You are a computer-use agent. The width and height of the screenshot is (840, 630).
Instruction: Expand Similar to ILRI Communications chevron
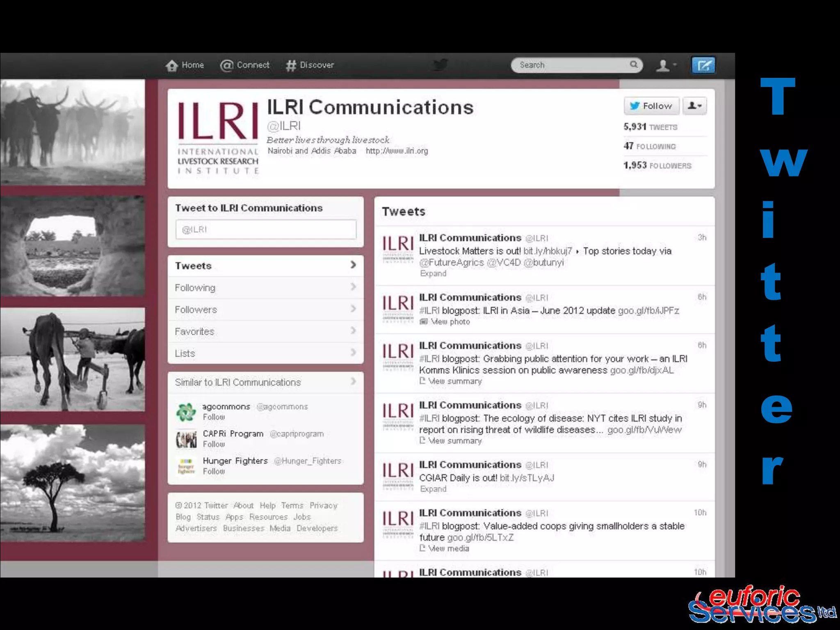coord(353,382)
